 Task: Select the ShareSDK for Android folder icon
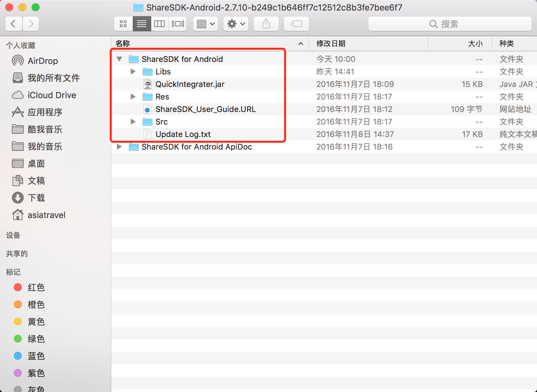coord(133,59)
